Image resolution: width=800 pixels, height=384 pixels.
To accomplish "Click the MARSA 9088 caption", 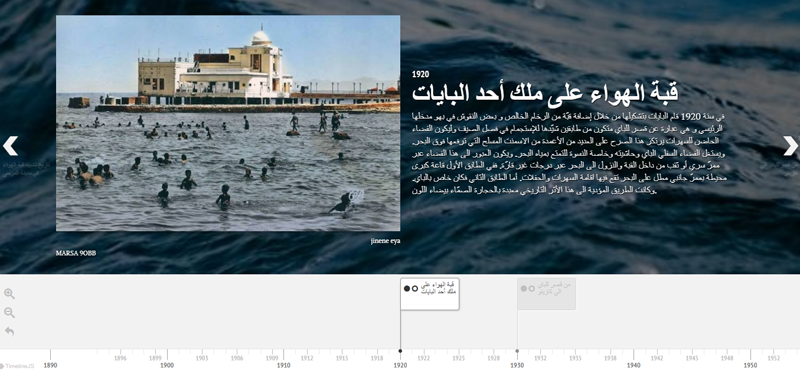I will 76,253.
